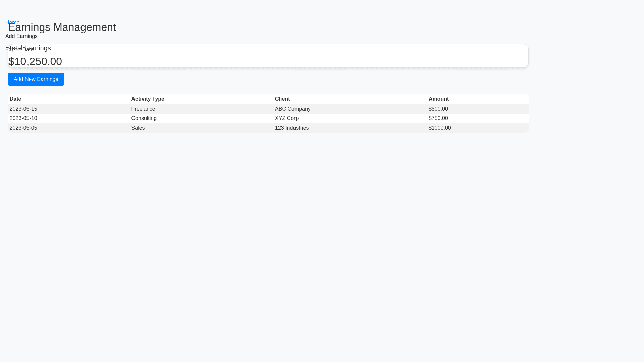Click the Client column header
This screenshot has height=362, width=644.
282,99
